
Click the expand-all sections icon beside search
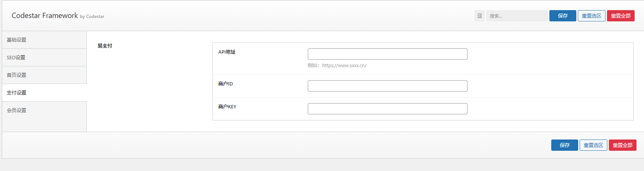[479, 16]
